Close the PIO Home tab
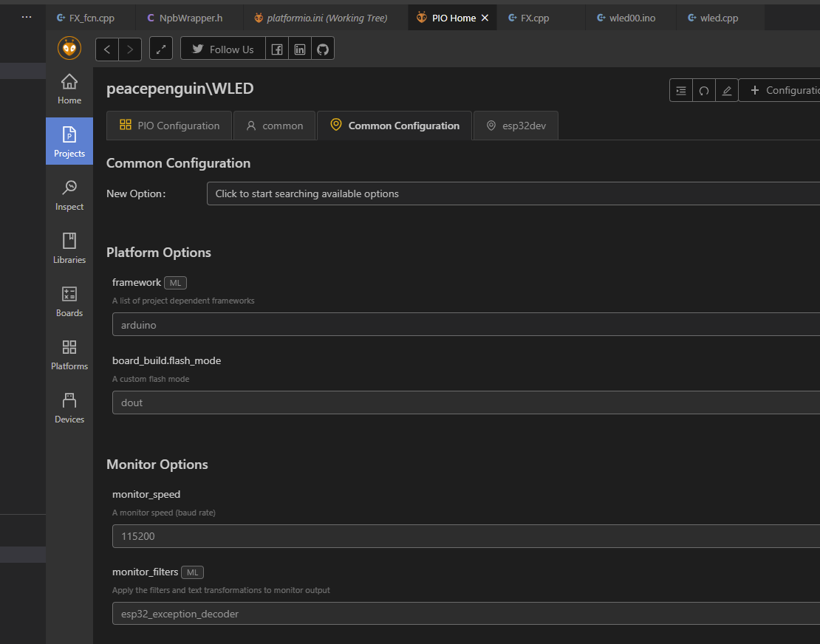 tap(485, 18)
